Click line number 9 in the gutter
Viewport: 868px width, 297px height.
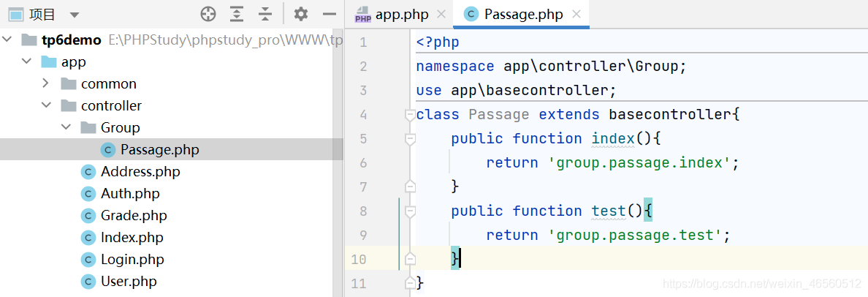pyautogui.click(x=362, y=235)
